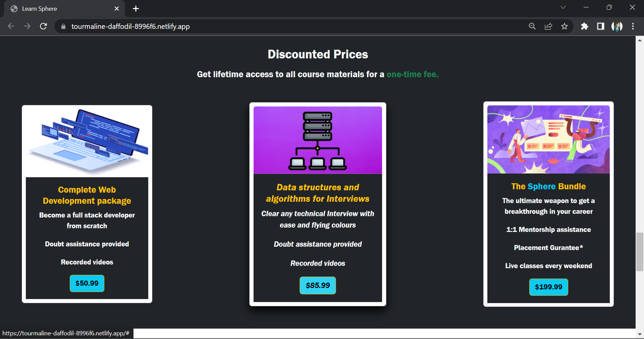Viewport: 644px width, 339px height.
Task: Click the scrollbar down arrow
Action: 640,334
